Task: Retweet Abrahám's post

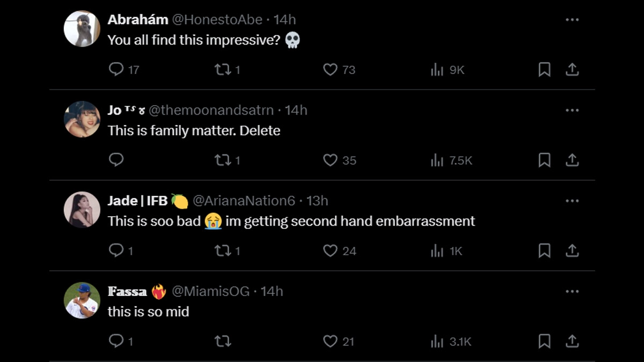Action: [x=223, y=69]
